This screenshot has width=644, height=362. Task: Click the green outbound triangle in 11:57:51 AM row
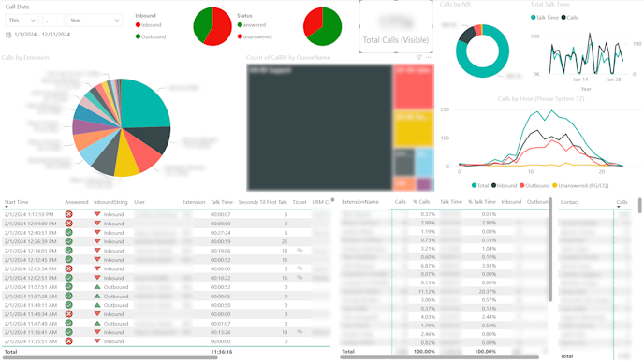click(x=97, y=286)
